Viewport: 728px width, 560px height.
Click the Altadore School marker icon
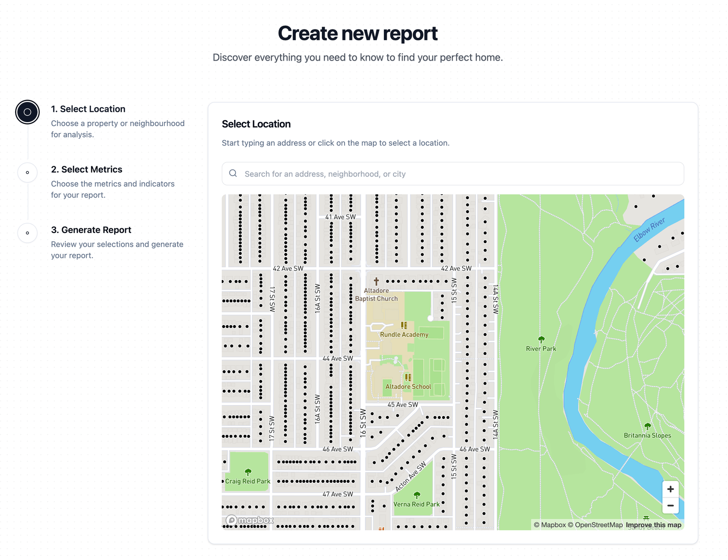click(408, 378)
